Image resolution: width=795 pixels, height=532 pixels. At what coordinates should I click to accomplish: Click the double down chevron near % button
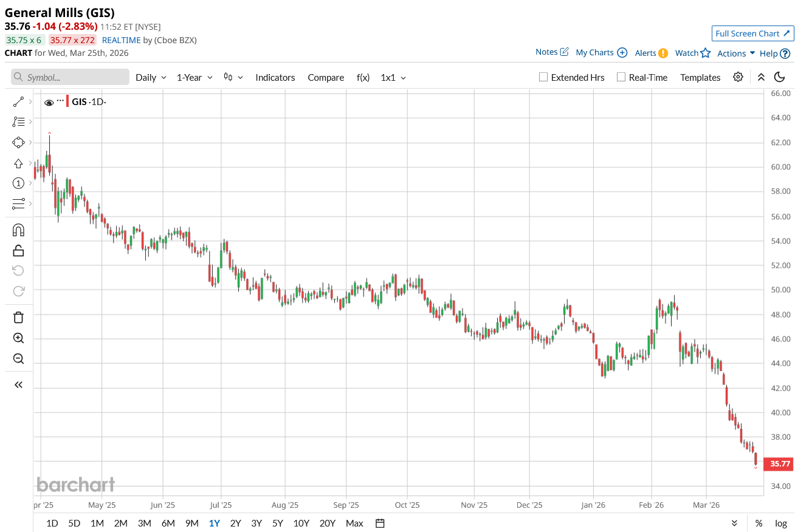coord(734,523)
